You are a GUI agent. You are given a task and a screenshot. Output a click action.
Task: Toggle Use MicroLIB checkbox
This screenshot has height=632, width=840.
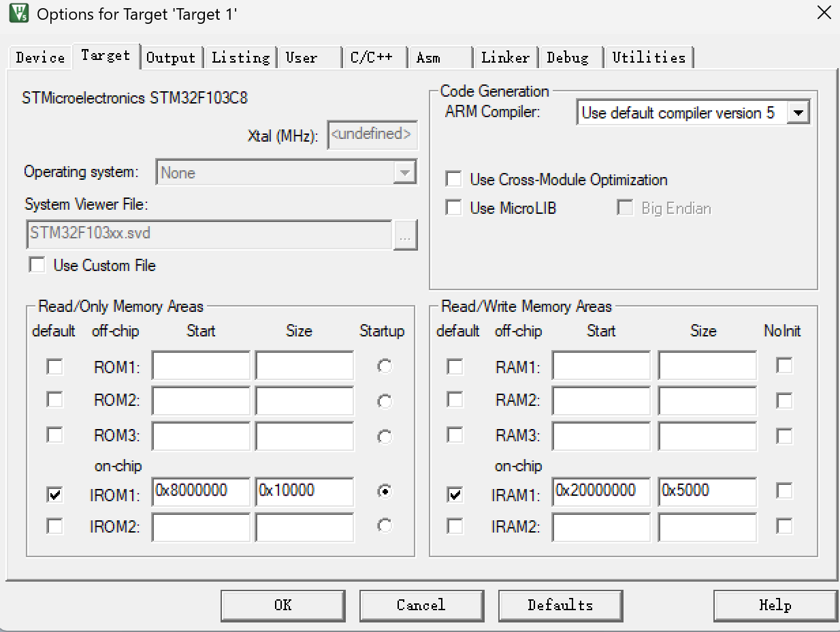(453, 208)
